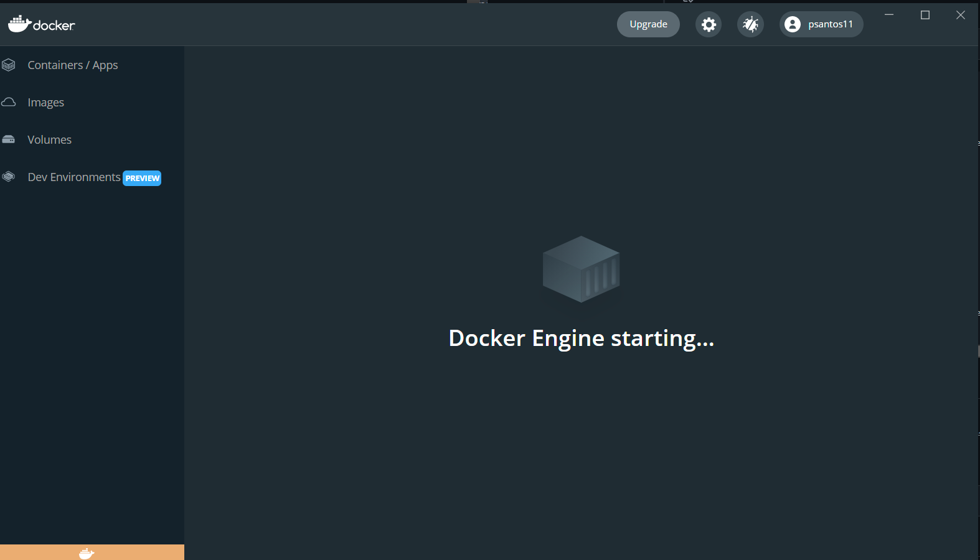Click the Containers / Apps sidebar icon
The height and width of the screenshot is (560, 980).
point(9,65)
